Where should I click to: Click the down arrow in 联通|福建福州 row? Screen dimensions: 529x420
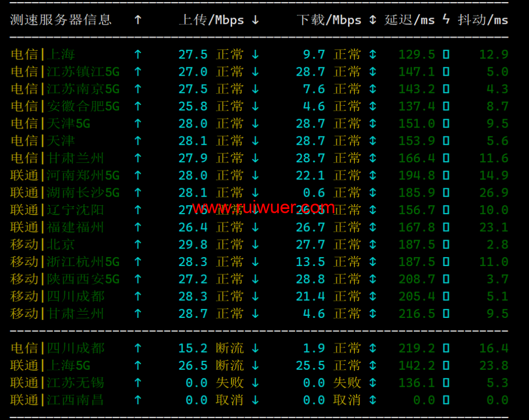click(x=256, y=227)
